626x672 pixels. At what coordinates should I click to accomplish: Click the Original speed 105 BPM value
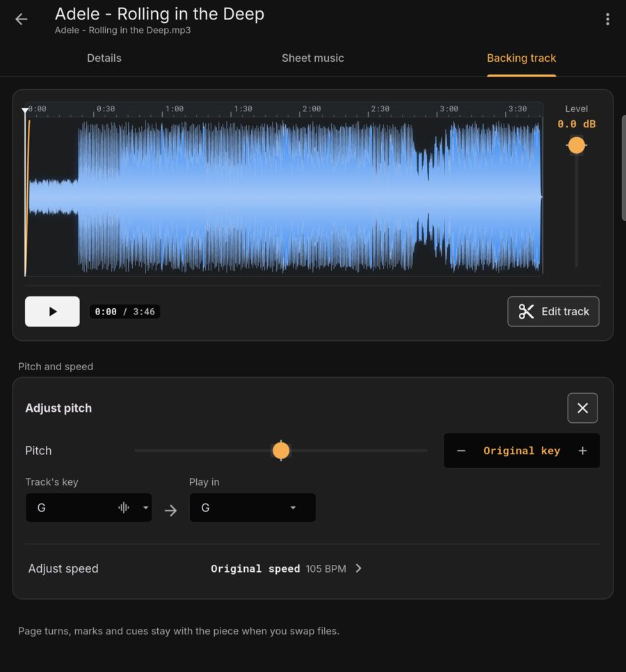pos(278,569)
